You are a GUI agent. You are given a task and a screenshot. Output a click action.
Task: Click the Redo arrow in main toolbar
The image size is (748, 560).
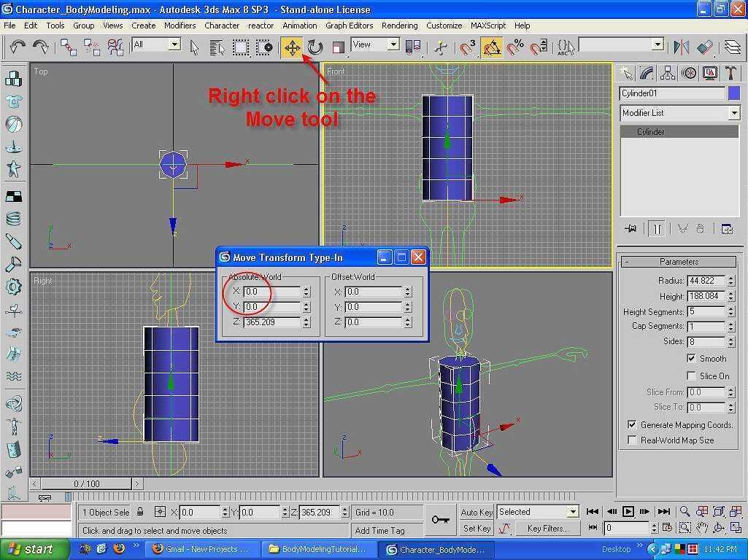(x=41, y=47)
